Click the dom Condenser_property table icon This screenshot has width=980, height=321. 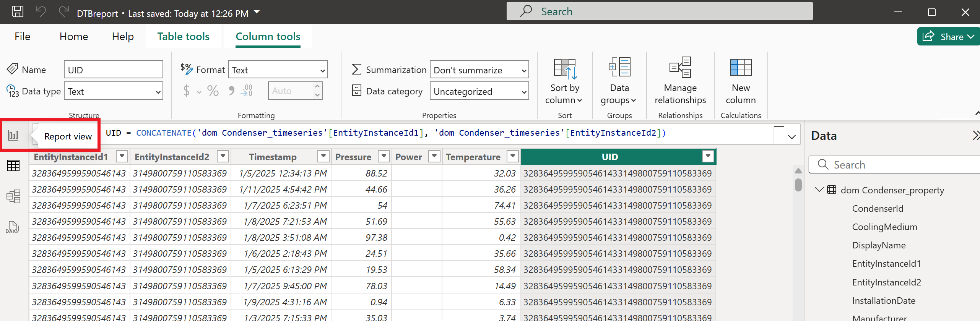click(831, 190)
